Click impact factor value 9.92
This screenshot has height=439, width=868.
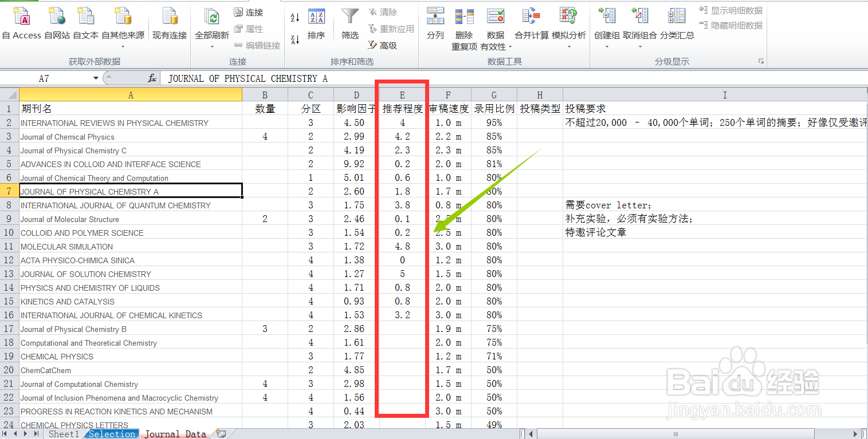356,164
